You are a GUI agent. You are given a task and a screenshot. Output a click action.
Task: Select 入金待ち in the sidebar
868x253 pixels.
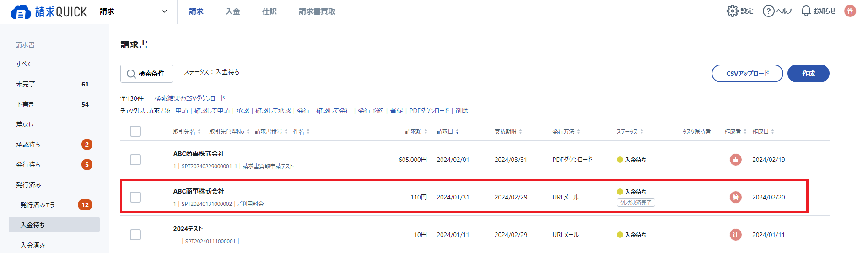pos(54,225)
